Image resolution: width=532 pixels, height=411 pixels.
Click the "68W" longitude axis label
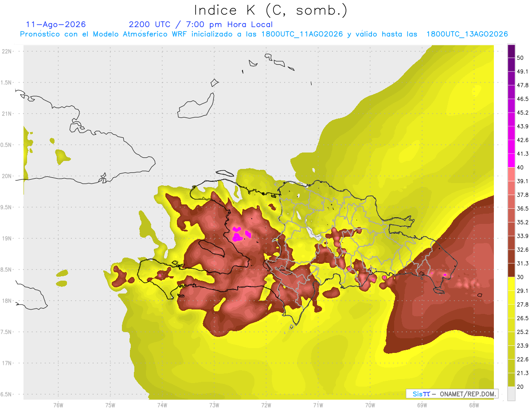tap(473, 405)
